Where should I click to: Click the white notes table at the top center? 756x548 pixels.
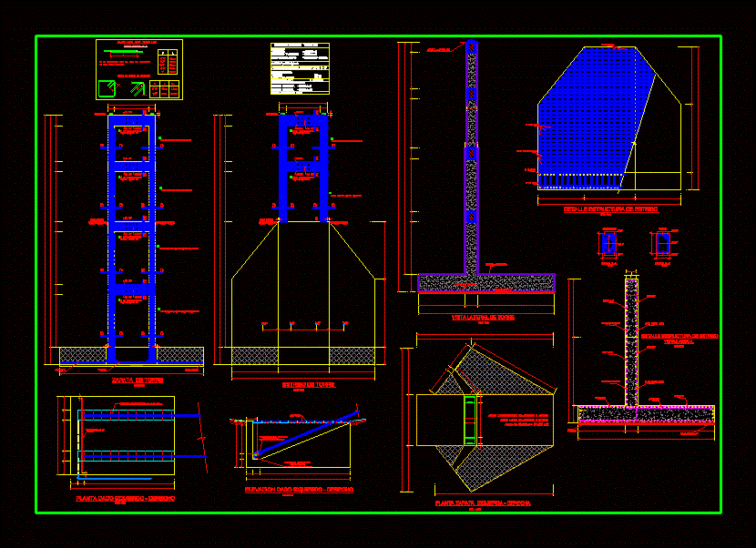pos(300,68)
